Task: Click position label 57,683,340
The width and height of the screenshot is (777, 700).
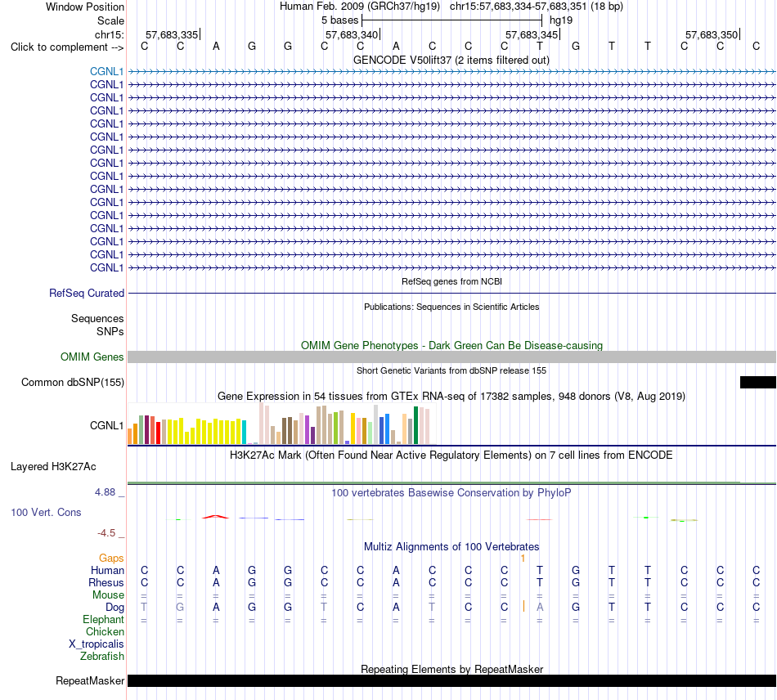Action: (x=352, y=34)
